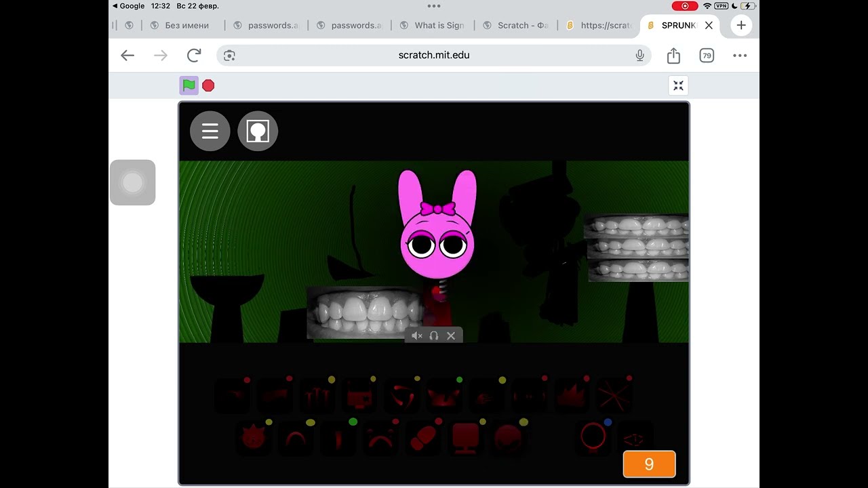Select the vertical red line icon, green dot

[338, 438]
